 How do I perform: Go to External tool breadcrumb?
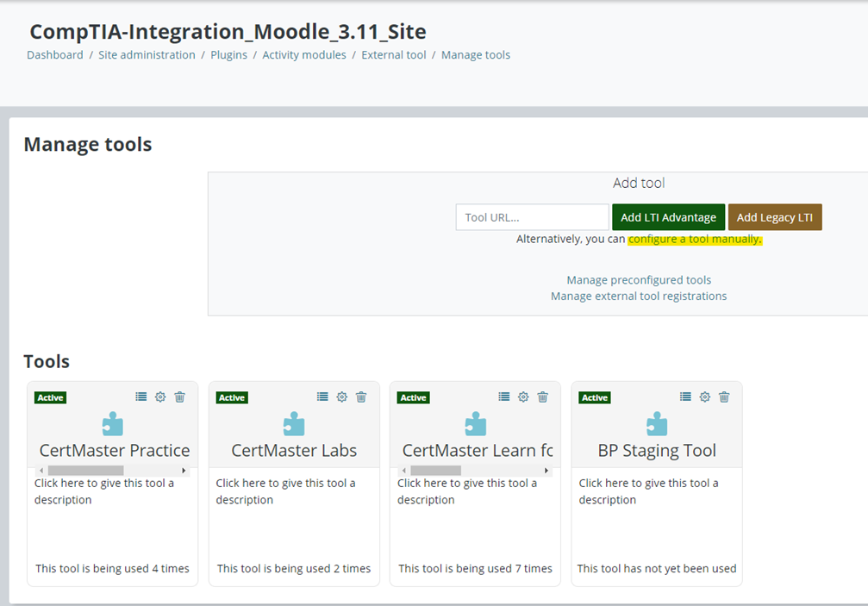click(394, 55)
